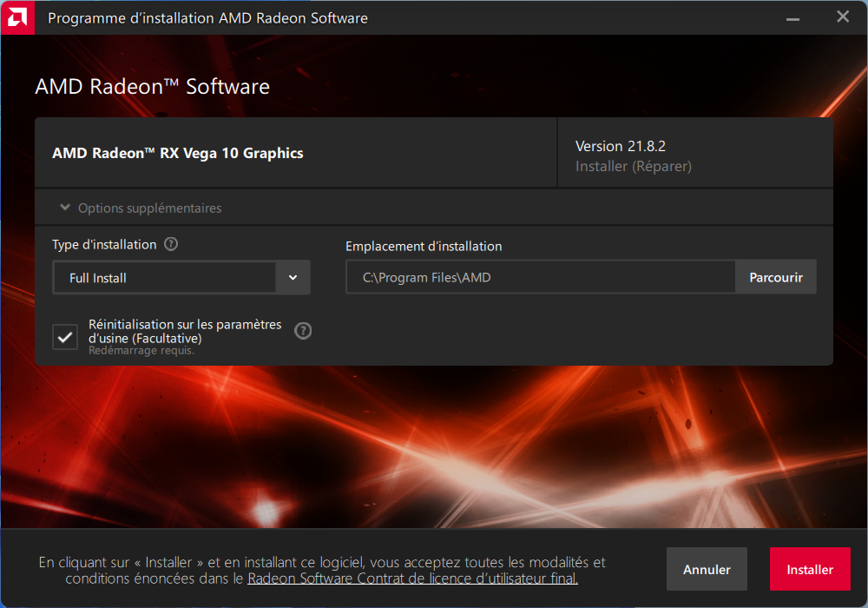Click Redémarrage requis note

(x=141, y=351)
